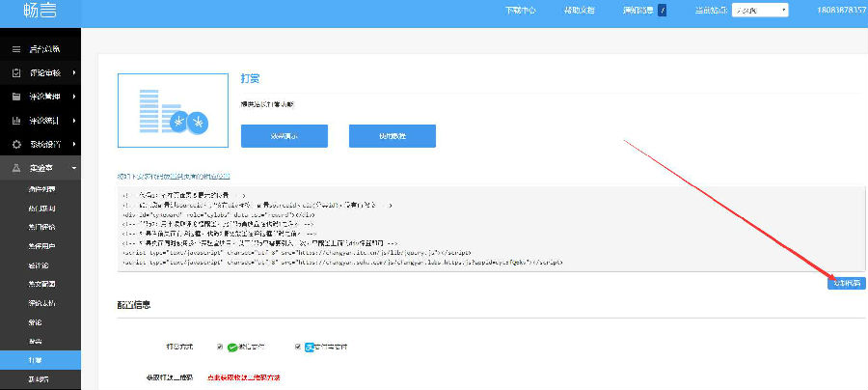868x390 pixels.
Task: Click the comment review clipboard icon in sidebar
Action: [x=16, y=72]
